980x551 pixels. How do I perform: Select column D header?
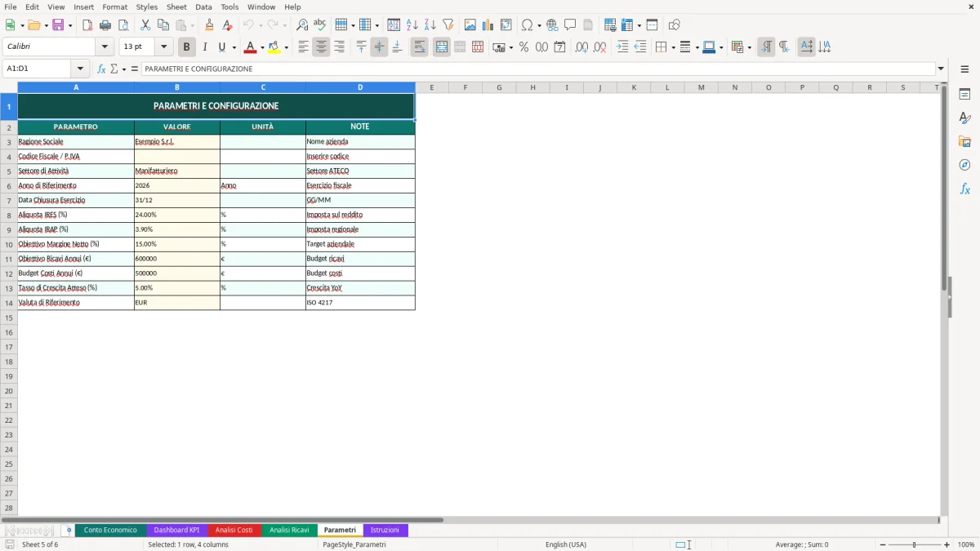(360, 87)
